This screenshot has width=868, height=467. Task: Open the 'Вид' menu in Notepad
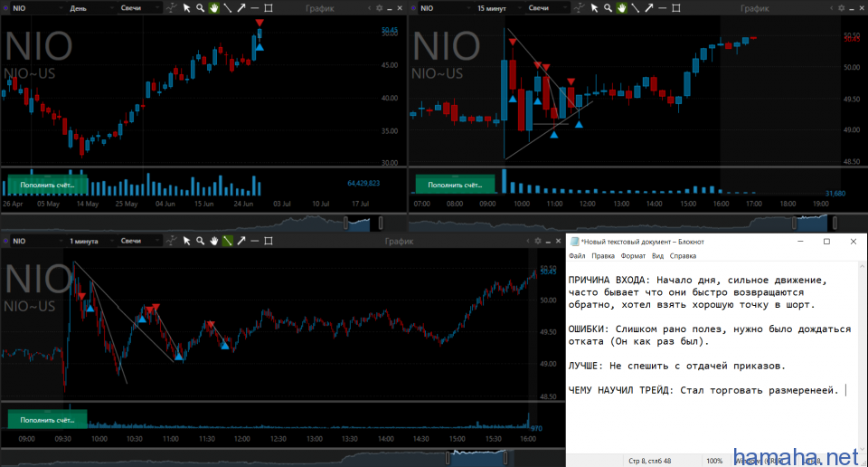[657, 256]
